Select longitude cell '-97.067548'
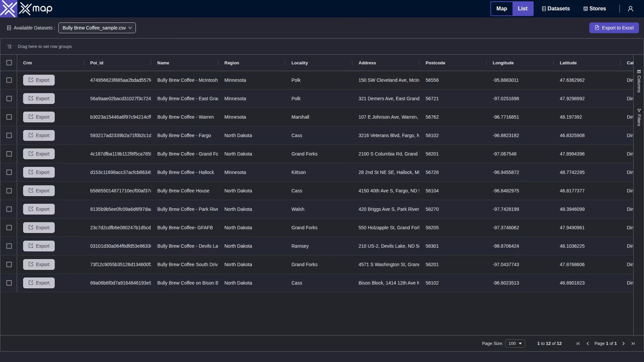 504,154
